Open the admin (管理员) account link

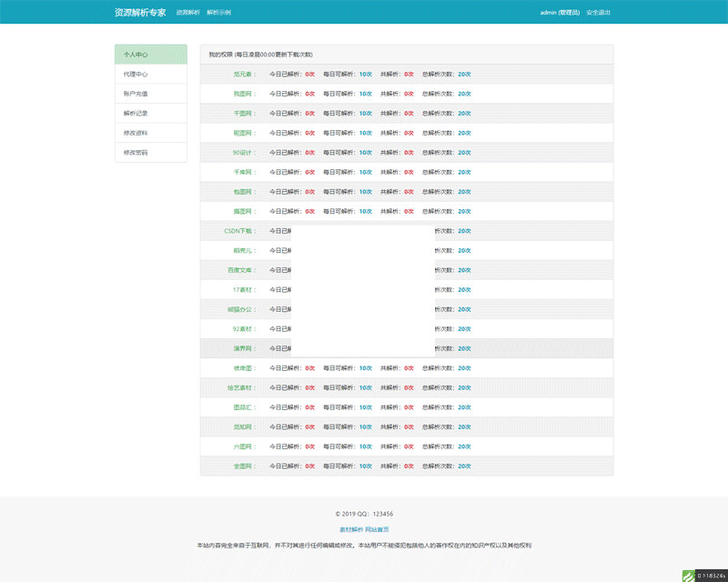point(560,13)
